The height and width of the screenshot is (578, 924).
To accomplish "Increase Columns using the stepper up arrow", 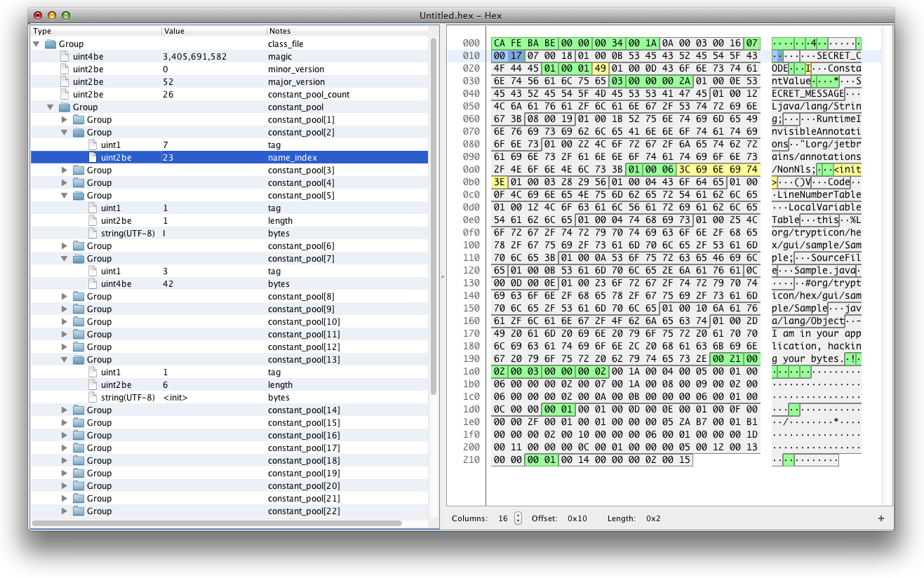I will click(x=518, y=515).
